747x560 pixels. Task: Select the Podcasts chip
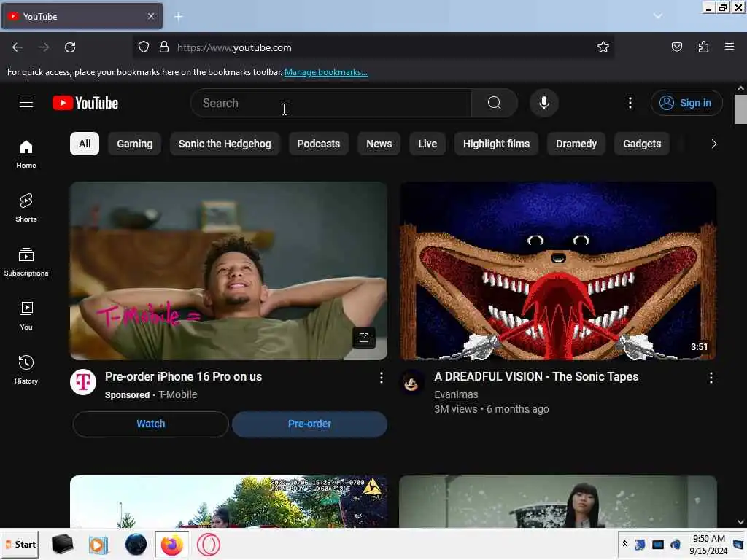[x=319, y=144]
